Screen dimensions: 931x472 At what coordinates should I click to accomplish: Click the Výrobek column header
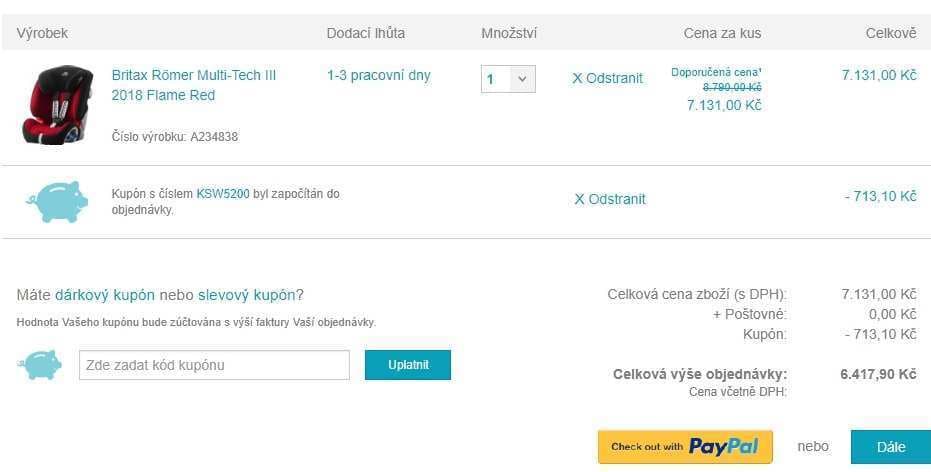[42, 33]
